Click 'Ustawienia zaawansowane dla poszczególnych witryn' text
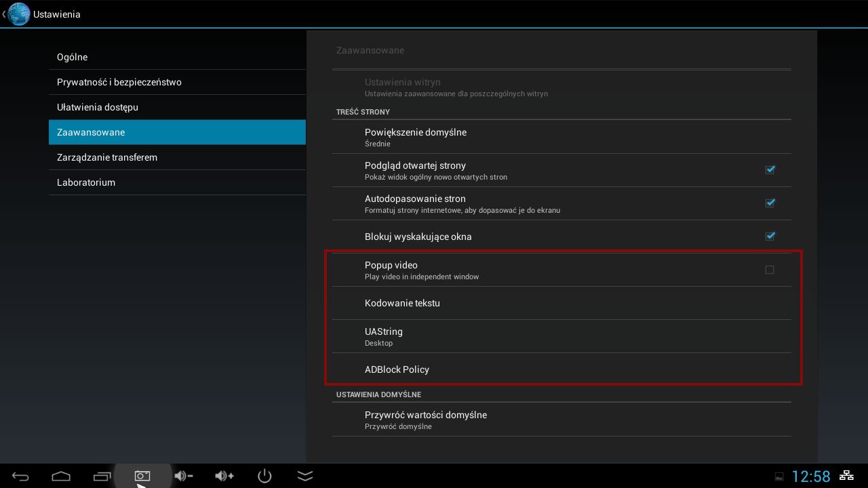This screenshot has width=868, height=488. click(x=456, y=94)
